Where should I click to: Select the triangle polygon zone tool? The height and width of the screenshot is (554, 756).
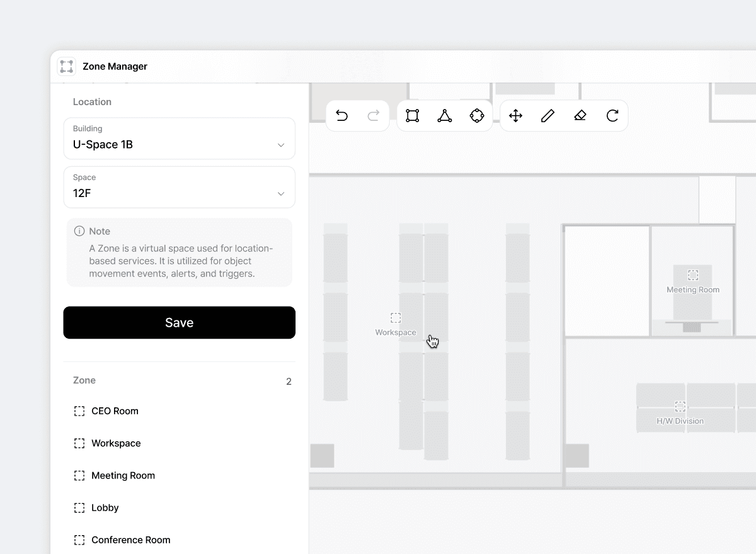click(445, 116)
